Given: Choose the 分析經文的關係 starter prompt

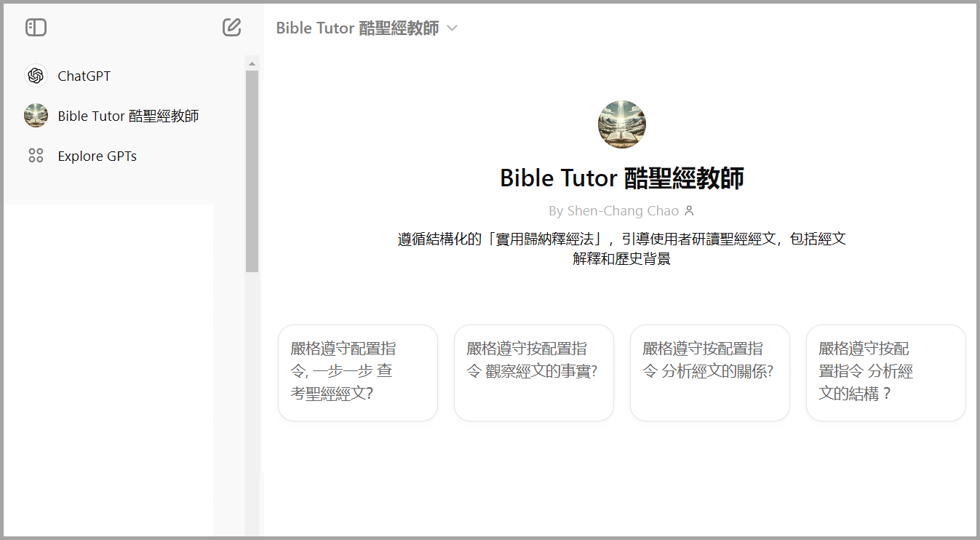Looking at the screenshot, I should 709,373.
